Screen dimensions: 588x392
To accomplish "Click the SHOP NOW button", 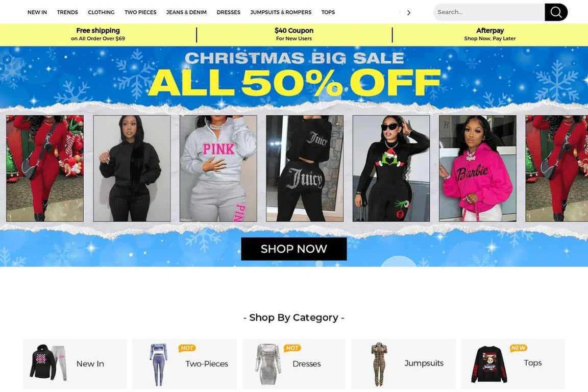I will coord(293,249).
